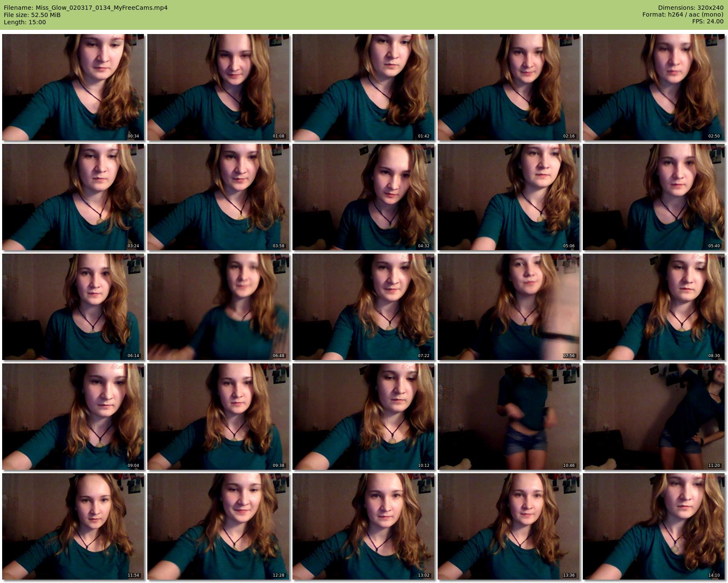This screenshot has width=728, height=583.
Task: Select the thumbnail at 09:38
Action: 218,417
